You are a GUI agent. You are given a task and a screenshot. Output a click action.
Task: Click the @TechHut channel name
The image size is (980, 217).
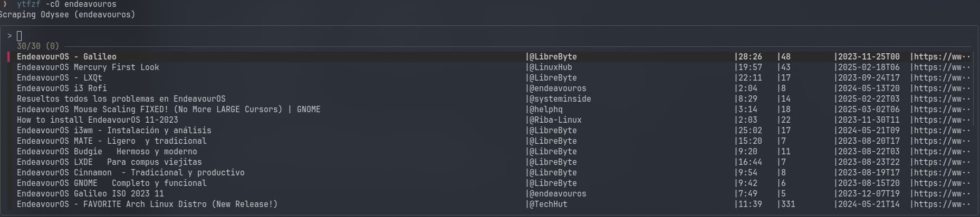click(x=548, y=204)
